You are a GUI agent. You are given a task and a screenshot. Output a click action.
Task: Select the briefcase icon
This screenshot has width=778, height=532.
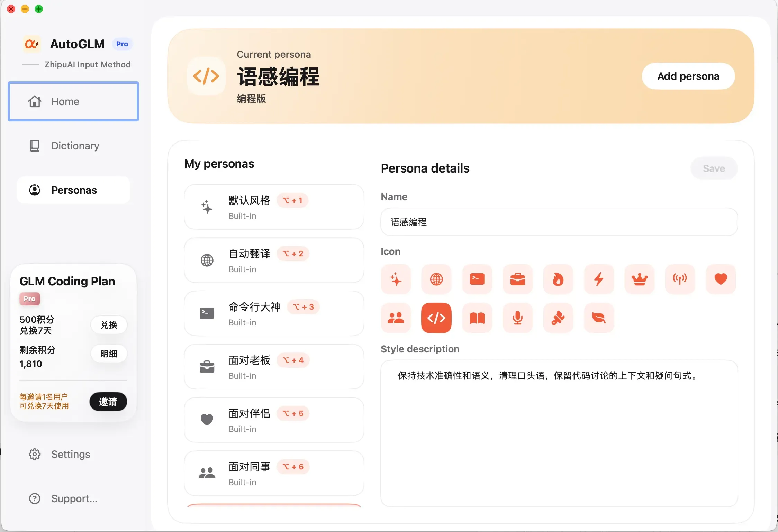pos(517,279)
